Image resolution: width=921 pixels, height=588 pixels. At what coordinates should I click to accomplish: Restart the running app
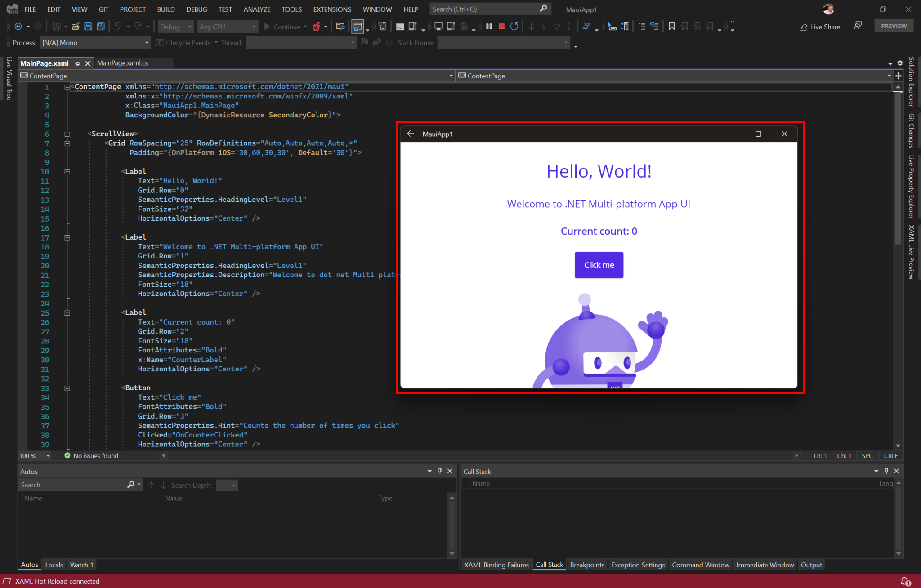[514, 26]
